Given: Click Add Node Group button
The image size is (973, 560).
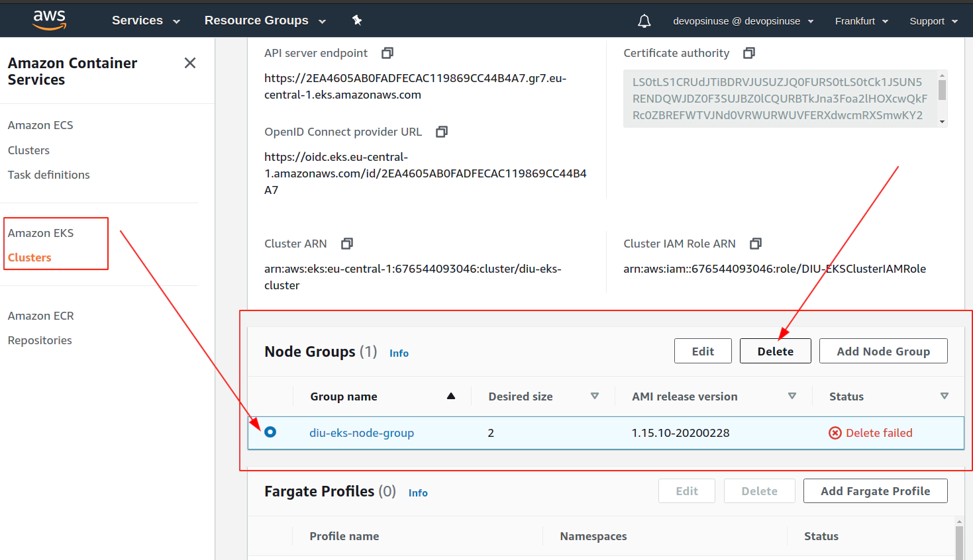Looking at the screenshot, I should 884,351.
